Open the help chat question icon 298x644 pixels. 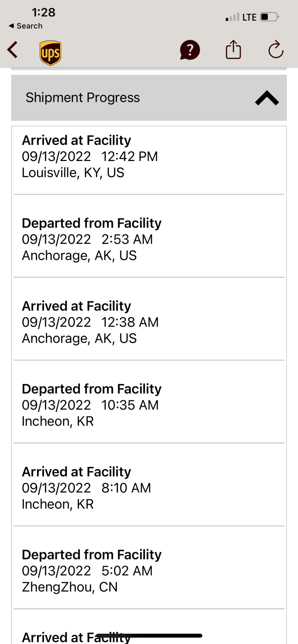(x=190, y=50)
